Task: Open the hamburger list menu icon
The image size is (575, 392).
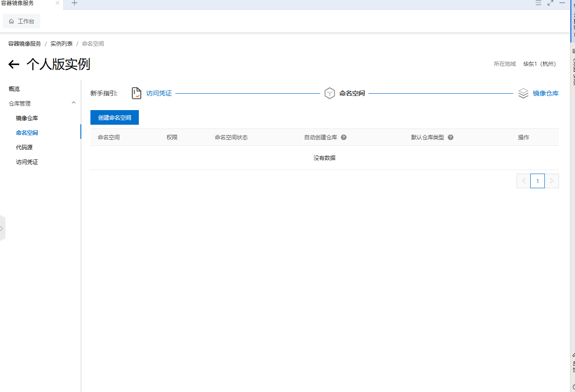Action: (538, 3)
